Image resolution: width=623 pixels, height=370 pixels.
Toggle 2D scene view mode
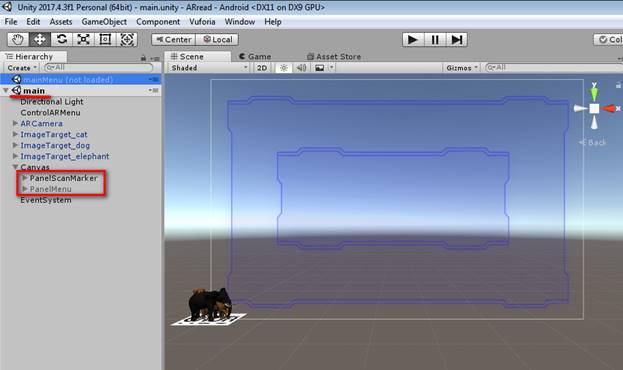click(262, 68)
